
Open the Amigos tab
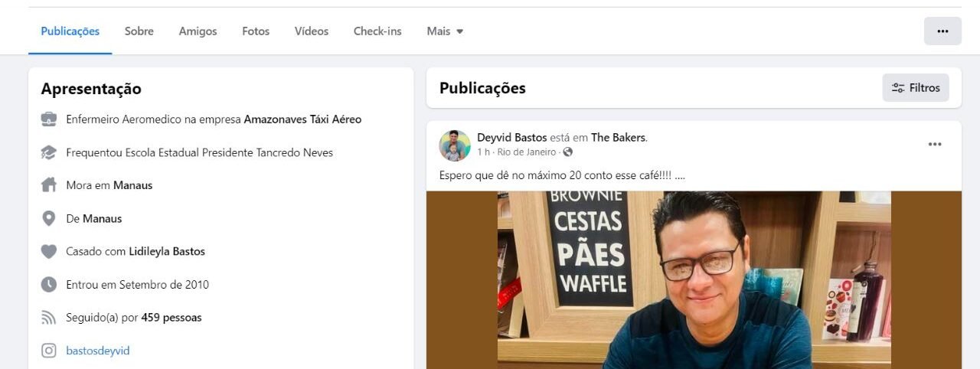click(x=198, y=31)
